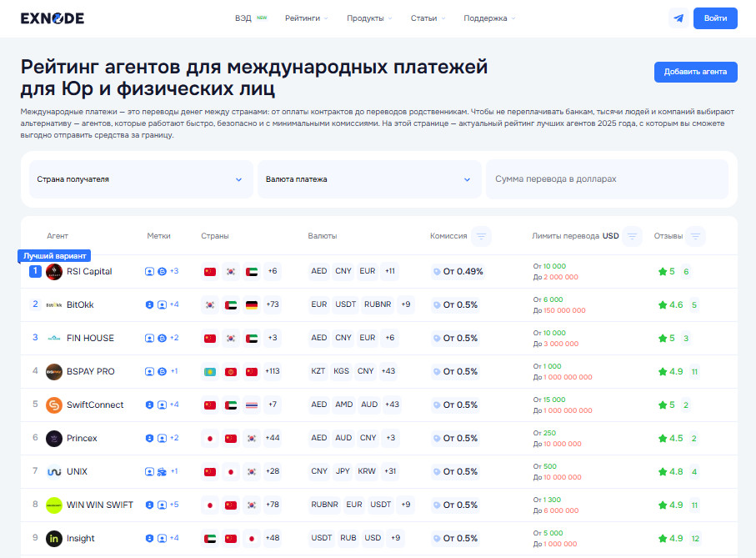This screenshot has width=756, height=558.
Task: Click the Добавить агента button
Action: (x=695, y=72)
